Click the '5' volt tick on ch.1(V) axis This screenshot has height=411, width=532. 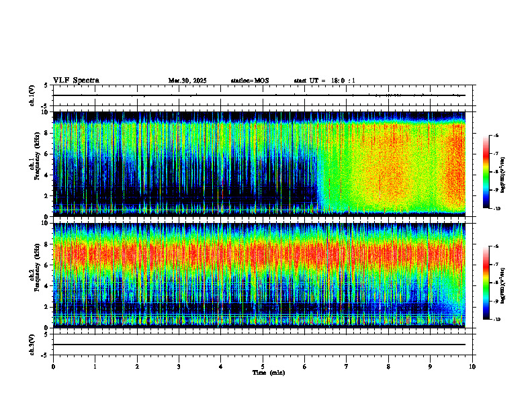(x=46, y=85)
